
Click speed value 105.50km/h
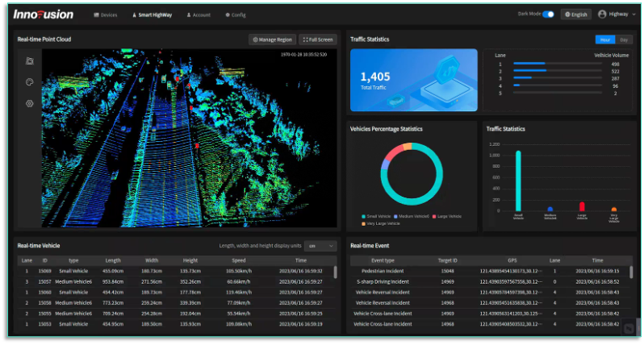pos(239,271)
